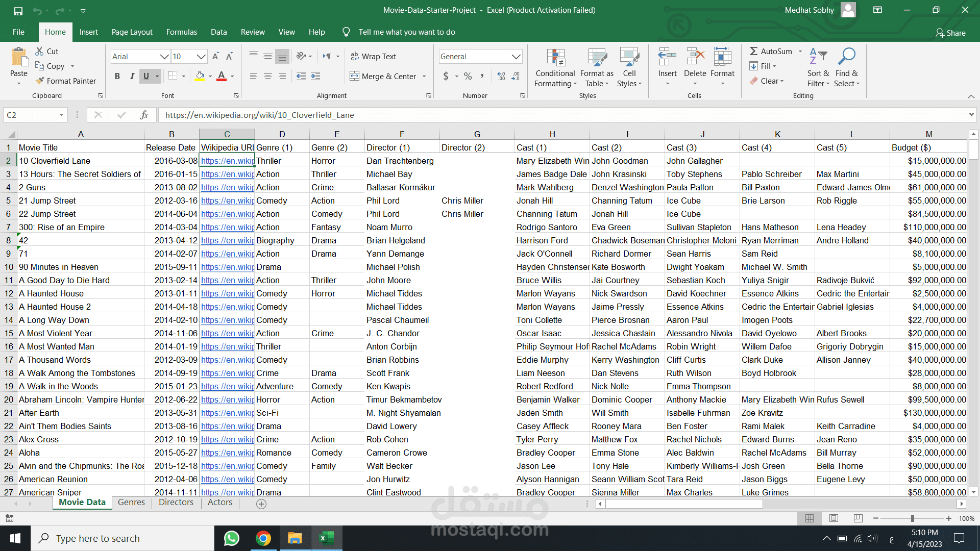
Task: Click the Conditional Formatting icon
Action: coord(555,58)
